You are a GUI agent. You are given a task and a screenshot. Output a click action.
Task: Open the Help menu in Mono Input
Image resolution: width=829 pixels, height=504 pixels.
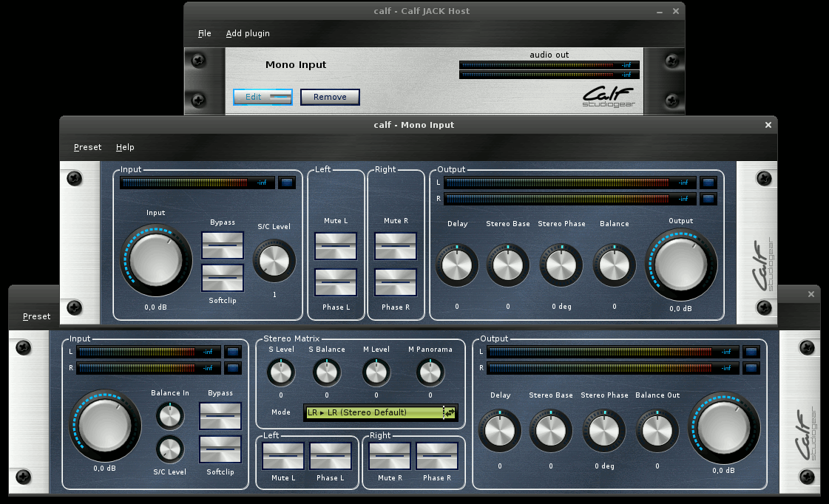(x=125, y=147)
